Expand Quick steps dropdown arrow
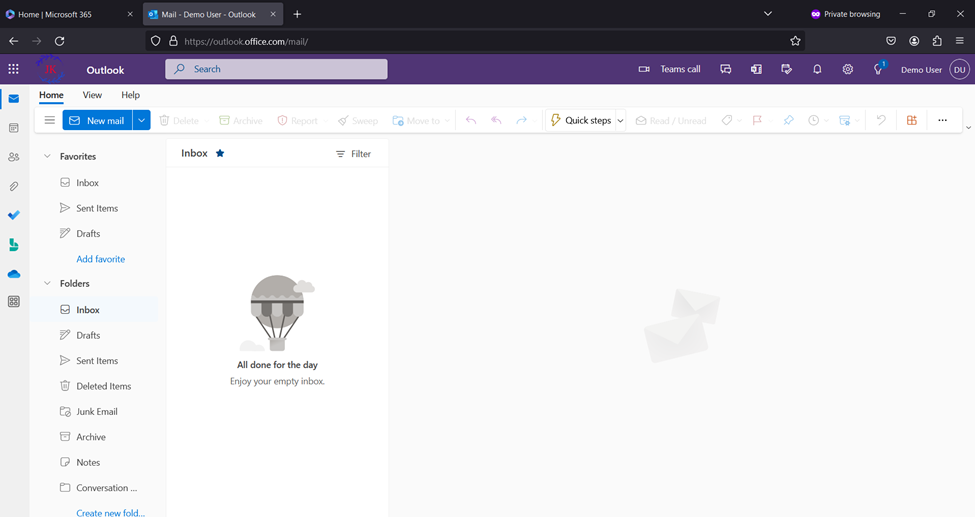The width and height of the screenshot is (975, 517). click(x=620, y=121)
